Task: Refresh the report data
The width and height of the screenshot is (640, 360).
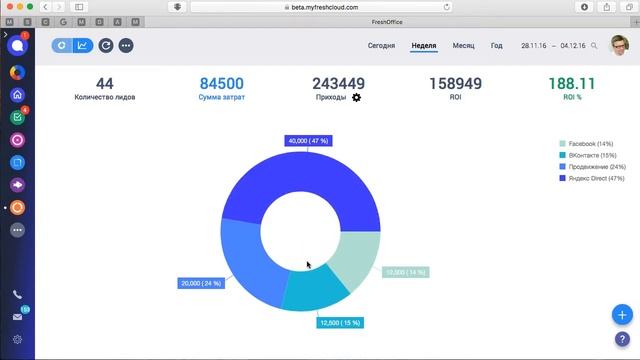Action: (106, 45)
